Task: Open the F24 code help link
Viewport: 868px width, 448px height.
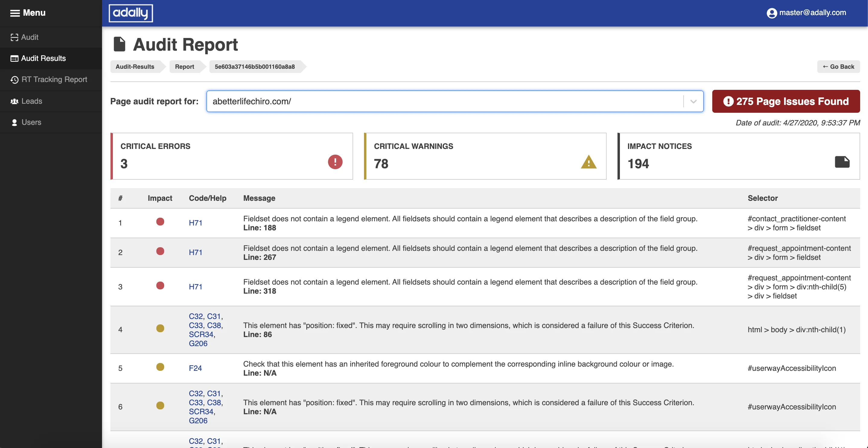Action: click(195, 368)
